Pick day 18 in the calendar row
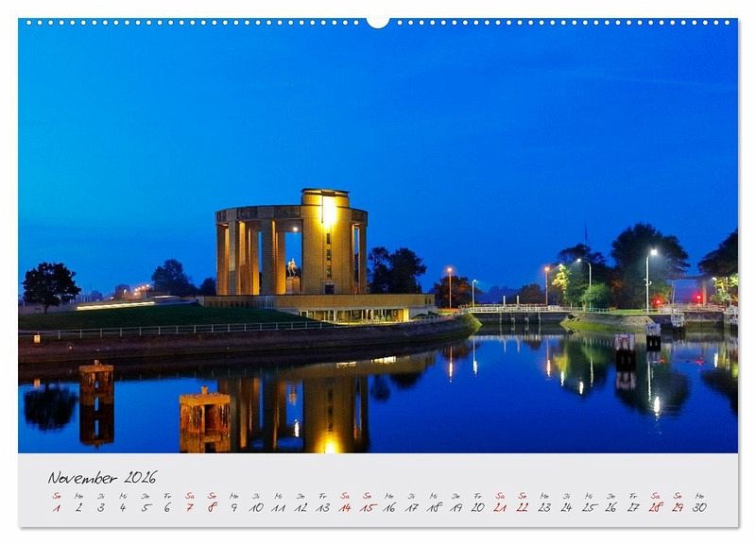This screenshot has height=545, width=756. coord(433,507)
